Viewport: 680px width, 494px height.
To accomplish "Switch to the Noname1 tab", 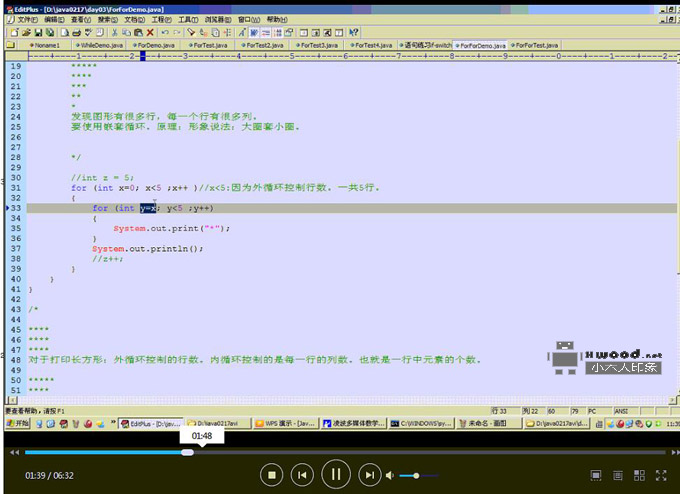I will tap(47, 45).
